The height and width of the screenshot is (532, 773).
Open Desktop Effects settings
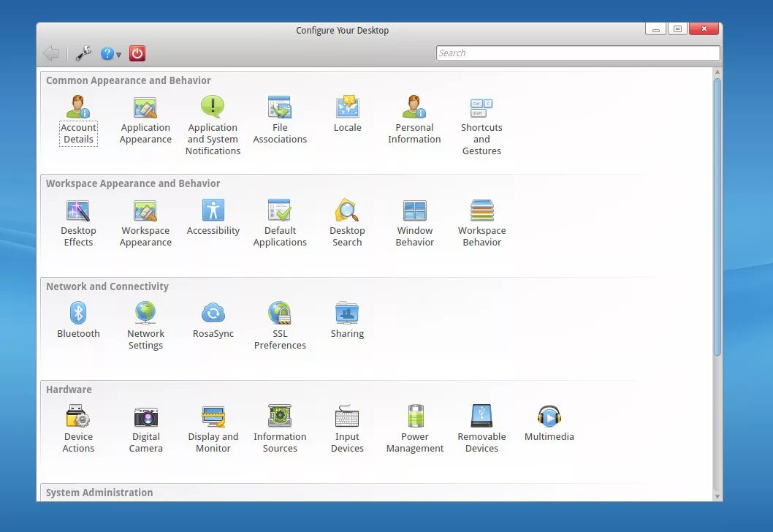pos(78,224)
